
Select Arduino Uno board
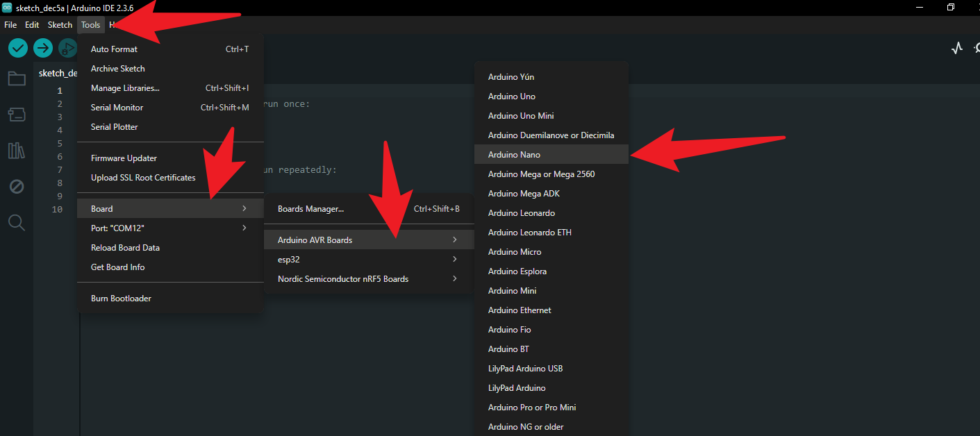point(551,97)
